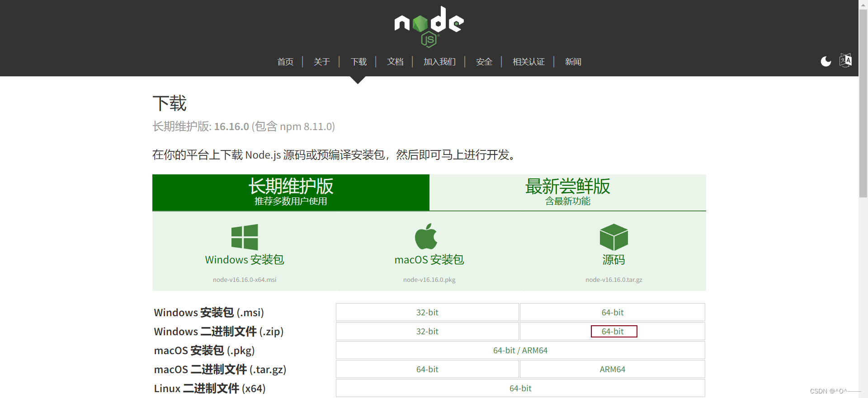Download Windows .zip 32-bit binary
The width and height of the screenshot is (868, 398).
click(x=427, y=331)
